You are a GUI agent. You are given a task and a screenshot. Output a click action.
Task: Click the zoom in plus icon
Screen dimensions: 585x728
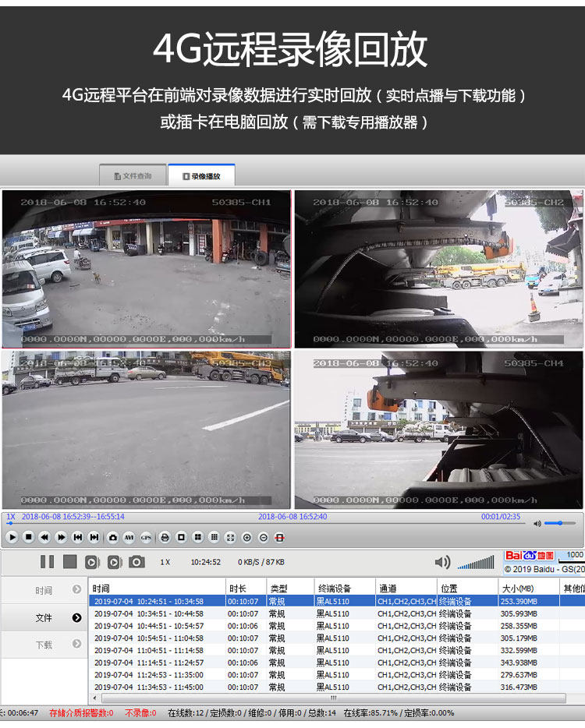[x=246, y=537]
